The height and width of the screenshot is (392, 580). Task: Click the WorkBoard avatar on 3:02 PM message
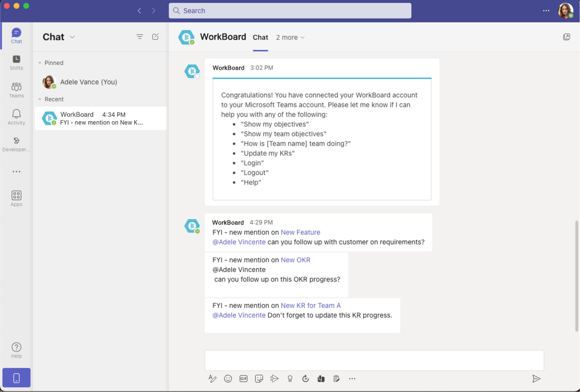pyautogui.click(x=192, y=71)
